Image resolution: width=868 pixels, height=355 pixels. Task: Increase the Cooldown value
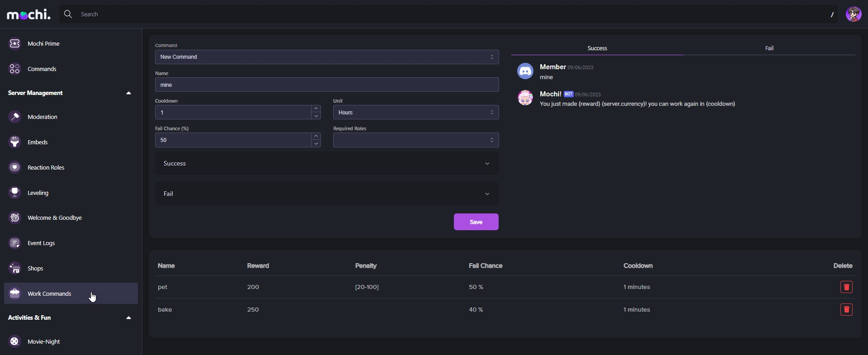coord(316,109)
